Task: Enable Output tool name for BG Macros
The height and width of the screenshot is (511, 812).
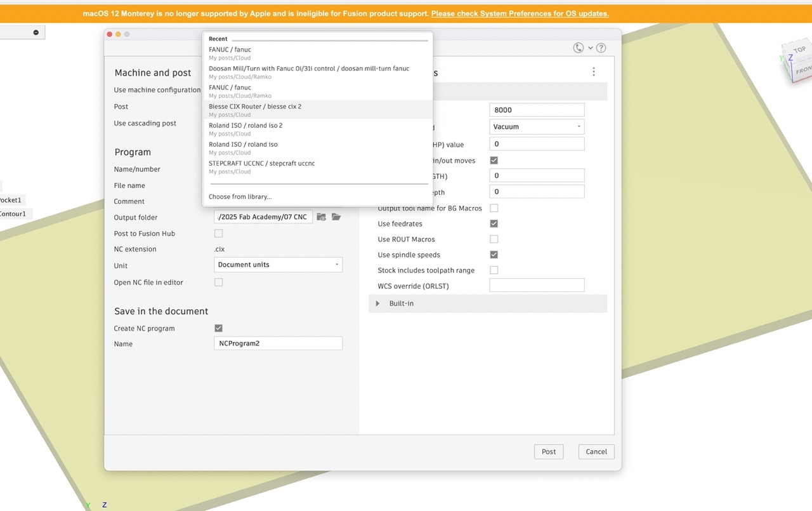Action: [494, 208]
